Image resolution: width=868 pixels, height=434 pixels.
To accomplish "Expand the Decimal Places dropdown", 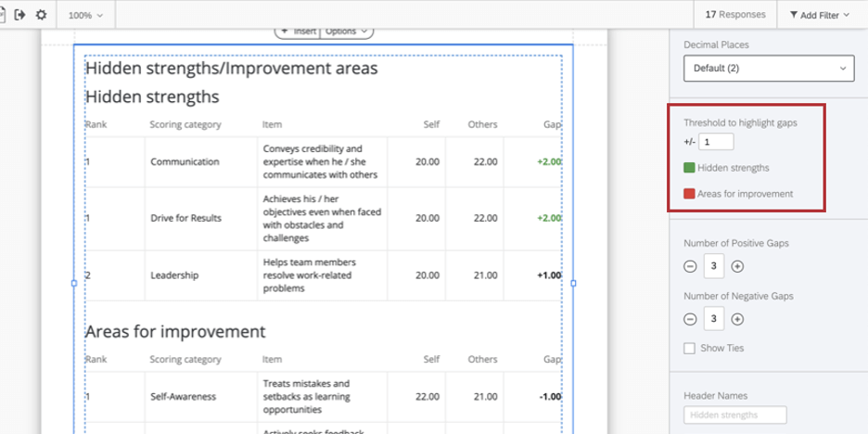I will tap(769, 69).
